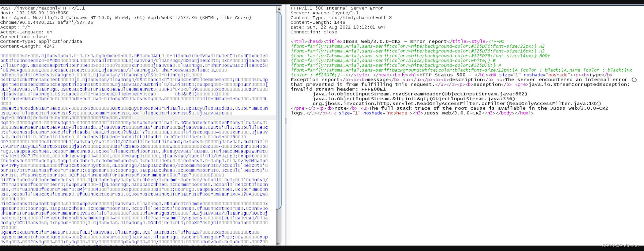This screenshot has height=251, width=644.
Task: Click the 'Accept: */*' request header
Action: pos(15,27)
